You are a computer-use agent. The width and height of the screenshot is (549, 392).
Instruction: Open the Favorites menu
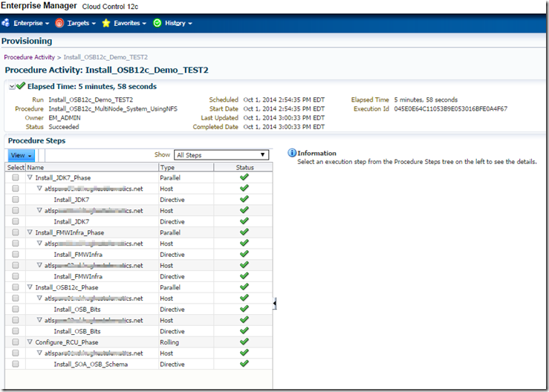[130, 23]
